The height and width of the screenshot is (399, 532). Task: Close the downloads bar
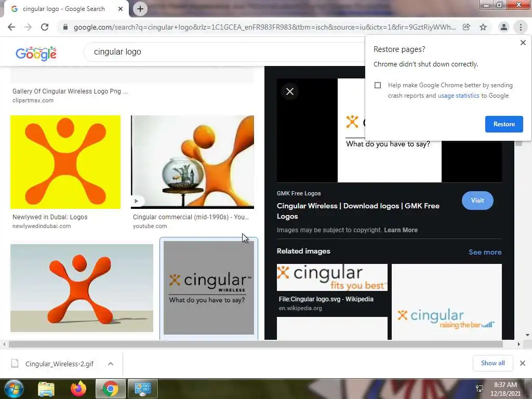523,363
